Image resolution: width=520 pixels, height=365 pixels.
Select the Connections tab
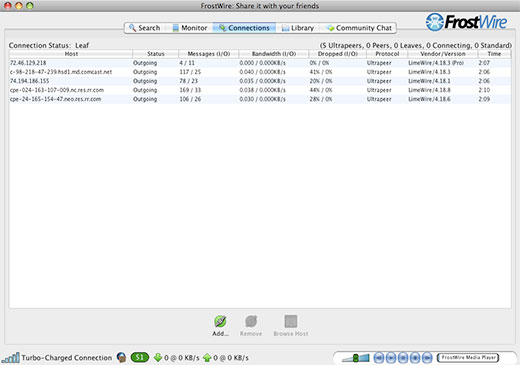tap(244, 28)
